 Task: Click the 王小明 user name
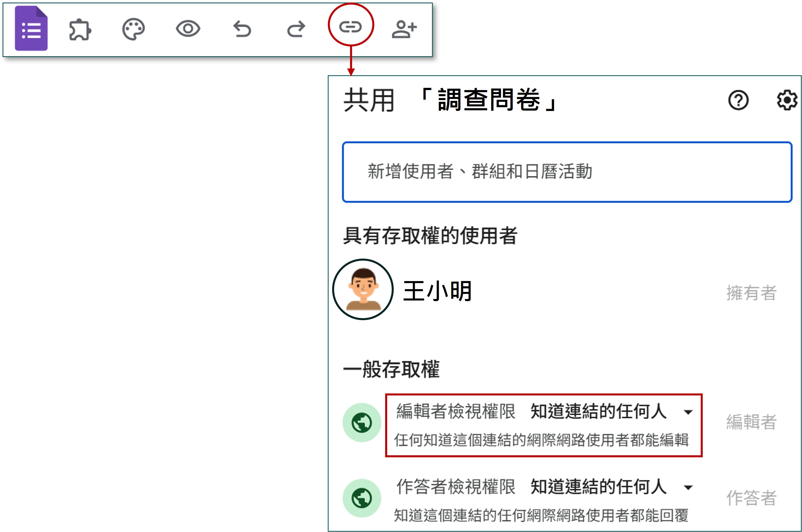(x=437, y=291)
